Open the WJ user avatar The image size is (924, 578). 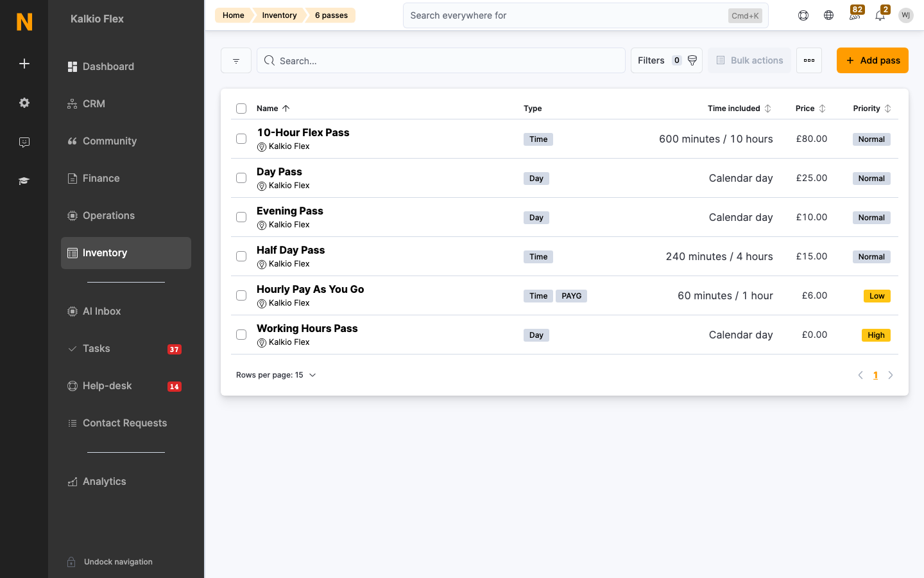tap(906, 15)
